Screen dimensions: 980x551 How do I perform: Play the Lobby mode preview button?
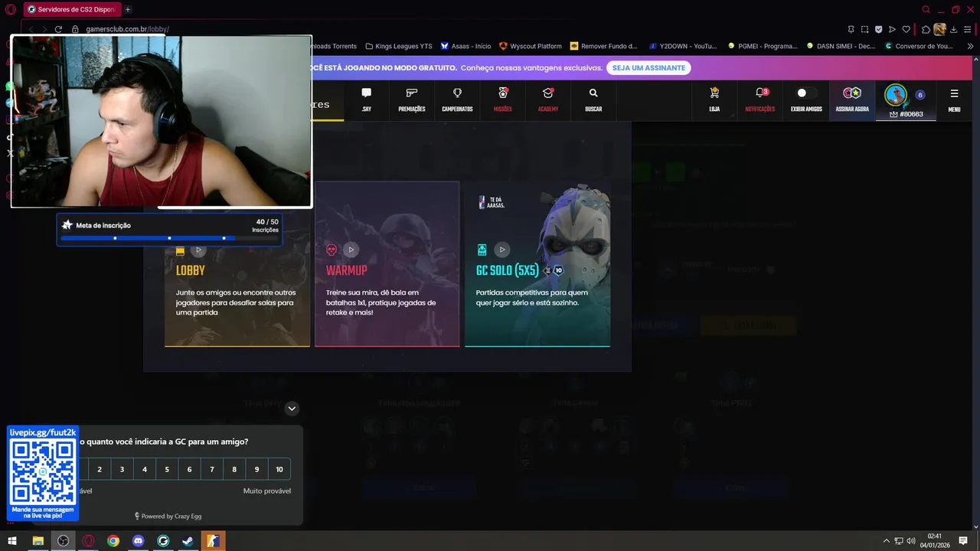pos(198,249)
